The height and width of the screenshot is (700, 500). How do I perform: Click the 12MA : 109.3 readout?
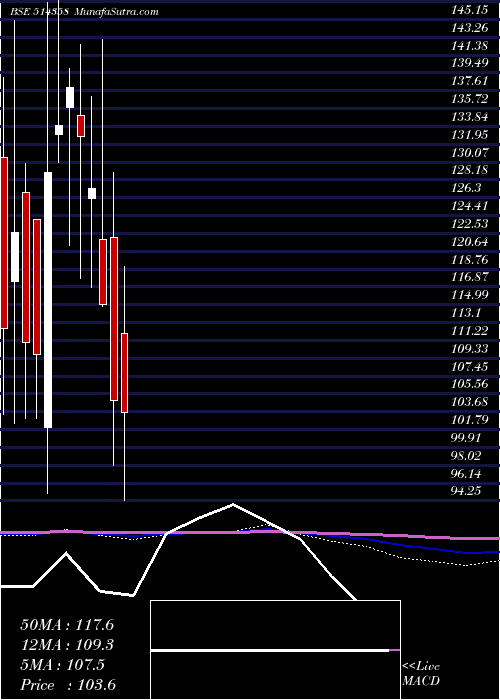[67, 645]
